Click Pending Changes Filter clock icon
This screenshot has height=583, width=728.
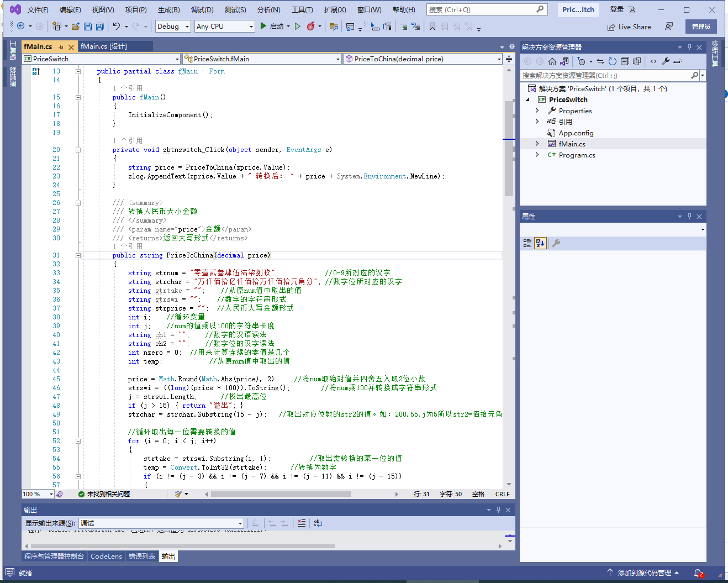[582, 61]
